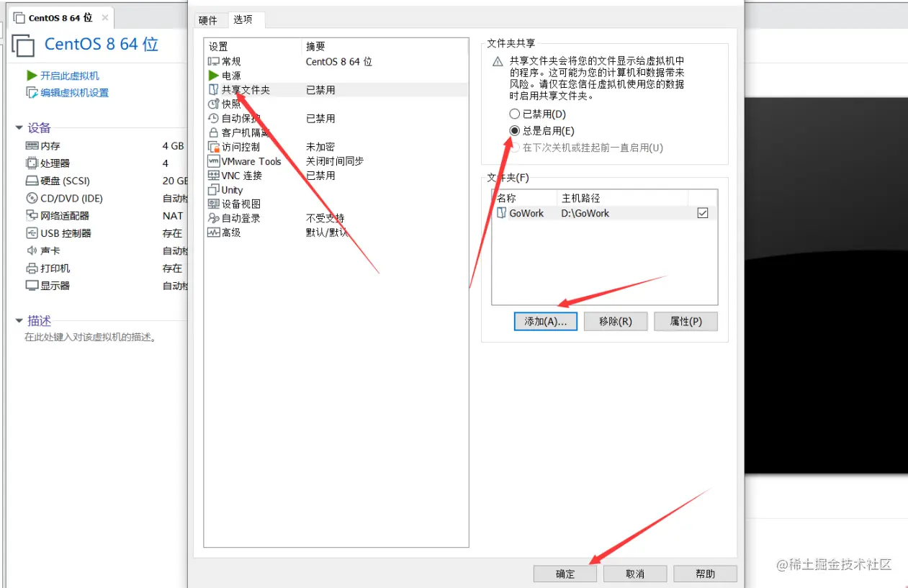908x588 pixels.
Task: Click the 设备视图 appliance view icon
Action: click(213, 204)
